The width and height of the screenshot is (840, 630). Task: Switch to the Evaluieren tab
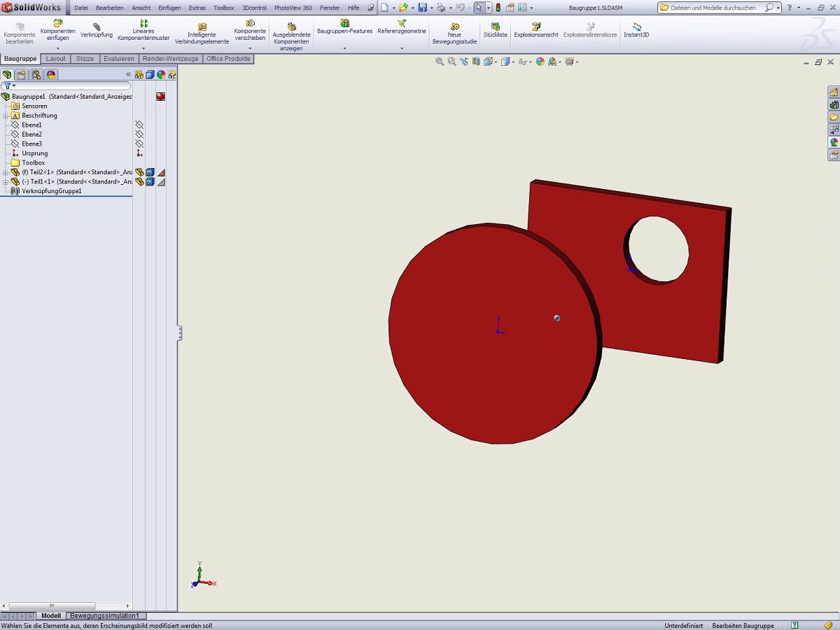click(119, 59)
